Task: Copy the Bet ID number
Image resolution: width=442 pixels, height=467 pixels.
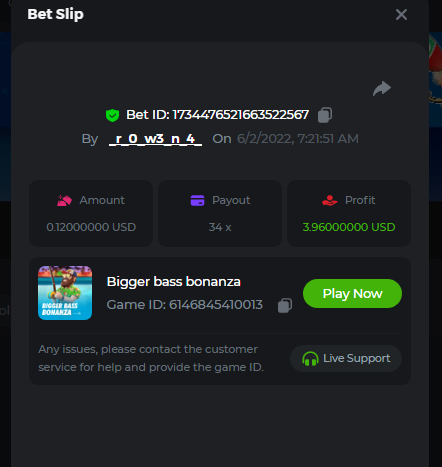Action: click(325, 115)
